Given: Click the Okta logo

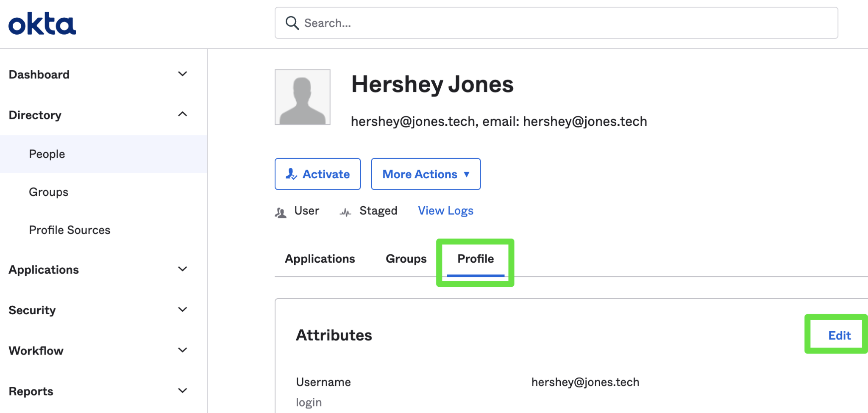Looking at the screenshot, I should point(42,24).
